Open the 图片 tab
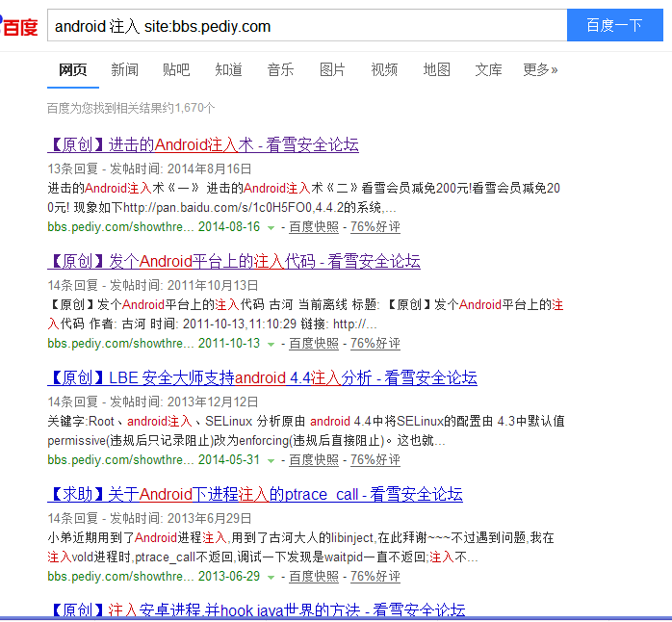This screenshot has width=672, height=622. pos(332,69)
